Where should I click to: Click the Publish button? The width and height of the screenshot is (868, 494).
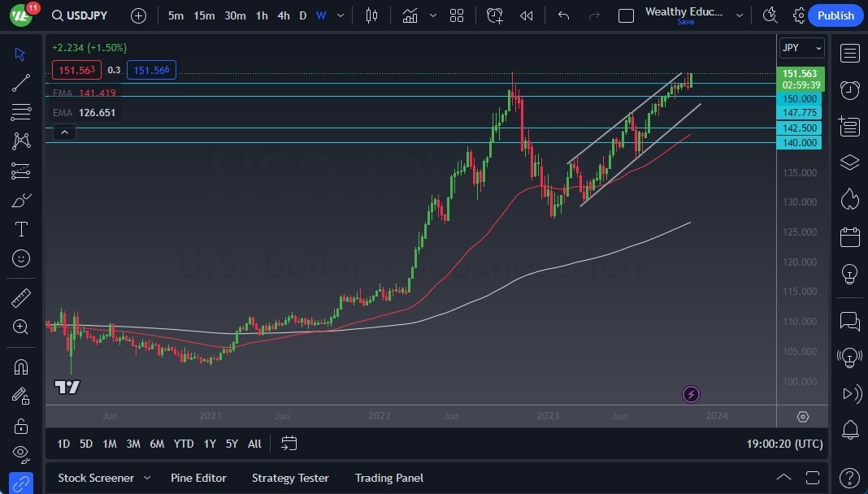pyautogui.click(x=835, y=15)
